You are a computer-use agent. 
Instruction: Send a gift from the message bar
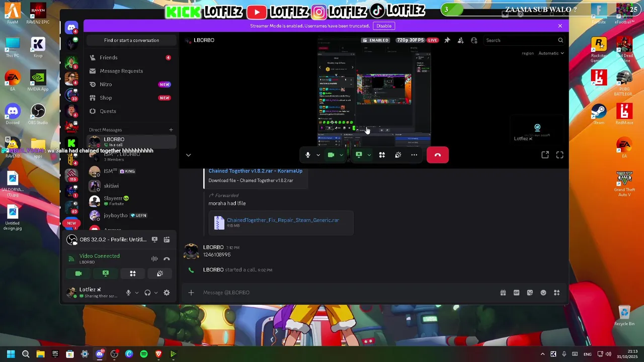click(503, 293)
